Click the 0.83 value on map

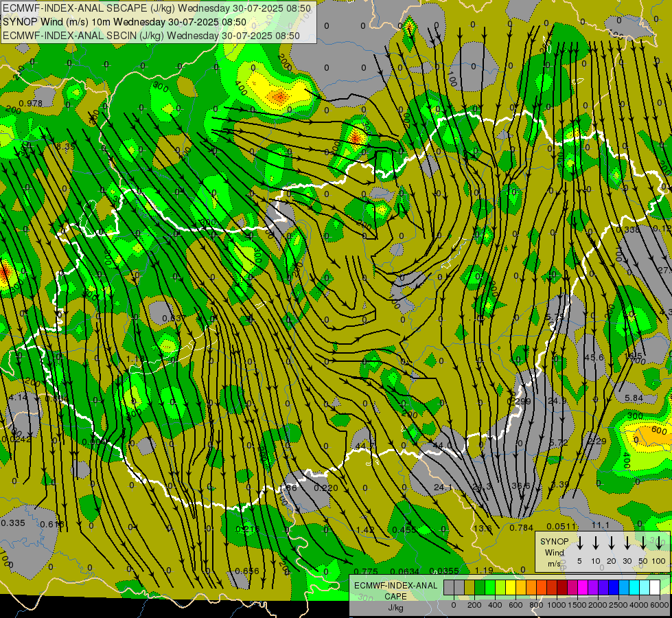coord(172,318)
